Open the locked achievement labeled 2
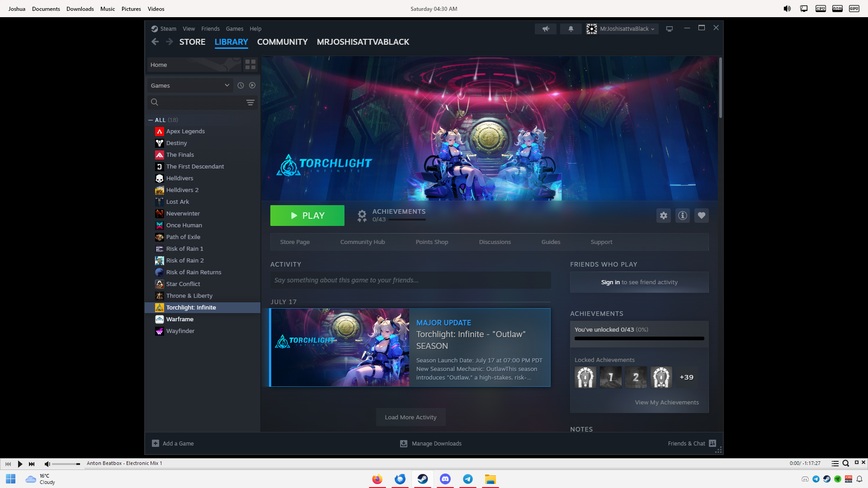 coord(636,377)
